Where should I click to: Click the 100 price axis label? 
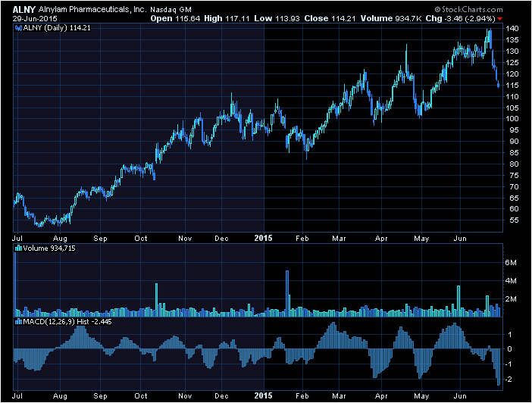[512, 119]
